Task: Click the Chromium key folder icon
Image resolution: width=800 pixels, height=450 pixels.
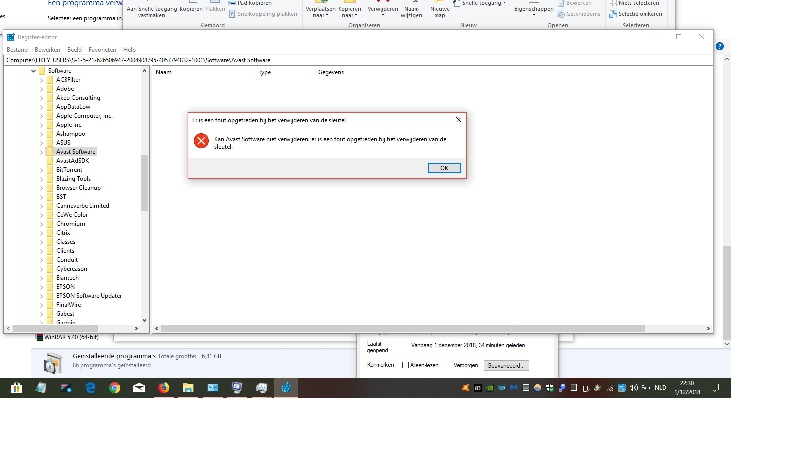Action: [50, 223]
